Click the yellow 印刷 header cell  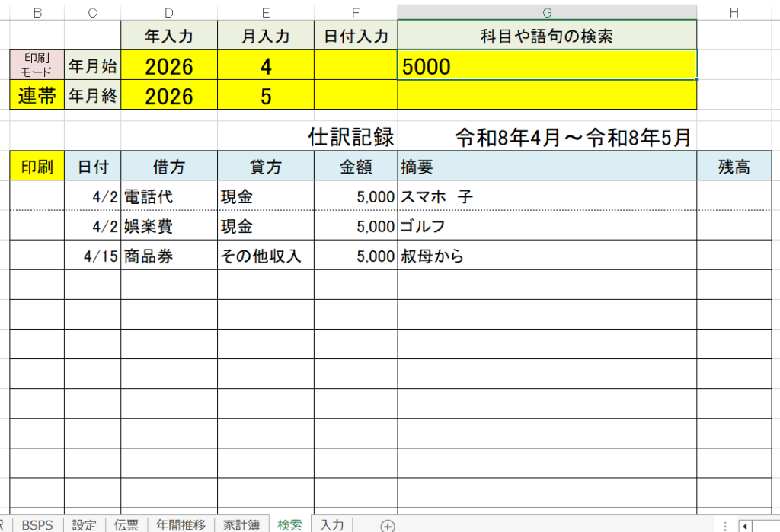coord(37,167)
